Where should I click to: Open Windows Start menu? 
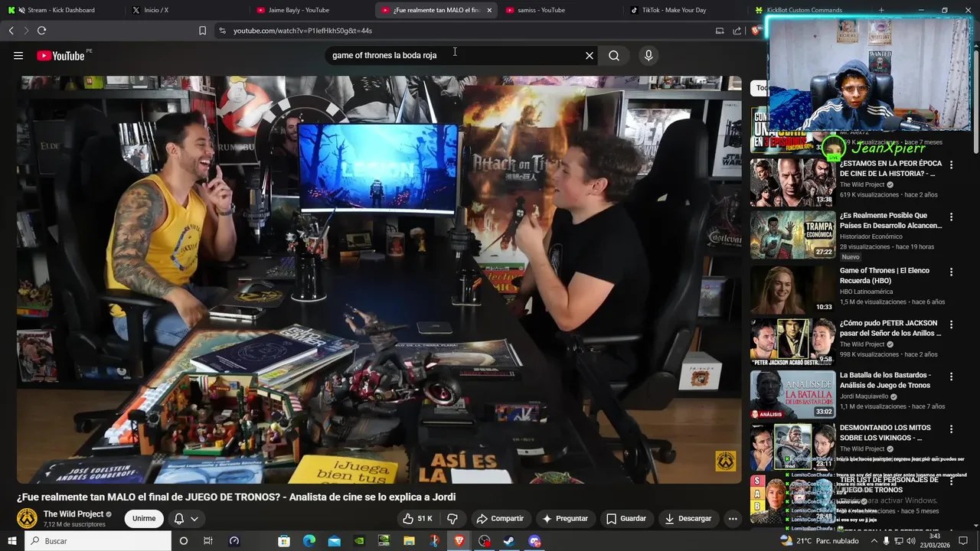pyautogui.click(x=11, y=541)
